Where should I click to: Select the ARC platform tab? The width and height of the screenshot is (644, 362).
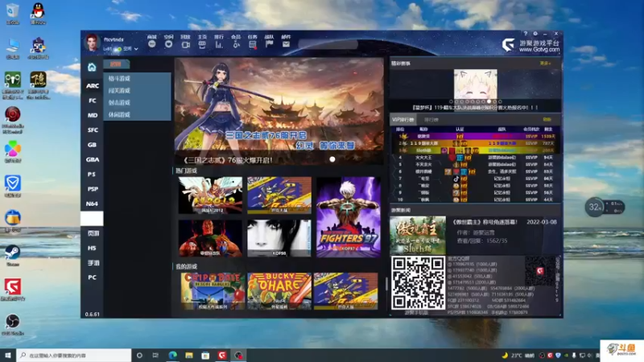pos(92,86)
